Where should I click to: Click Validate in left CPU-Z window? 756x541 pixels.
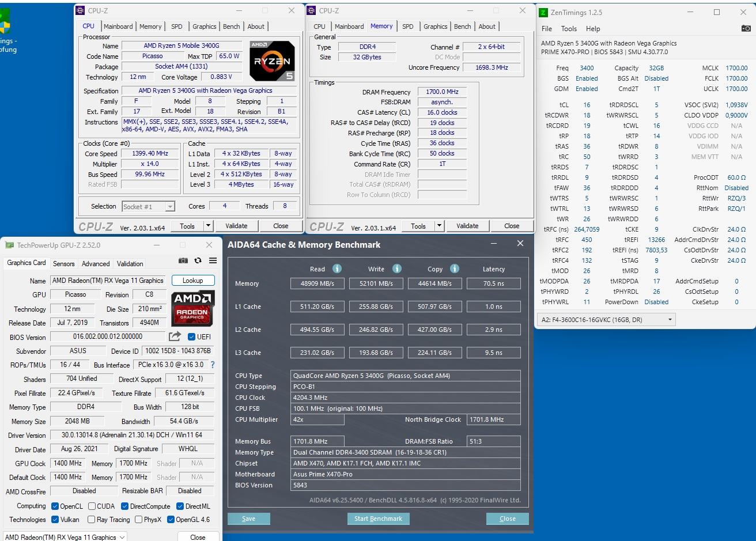pos(236,226)
